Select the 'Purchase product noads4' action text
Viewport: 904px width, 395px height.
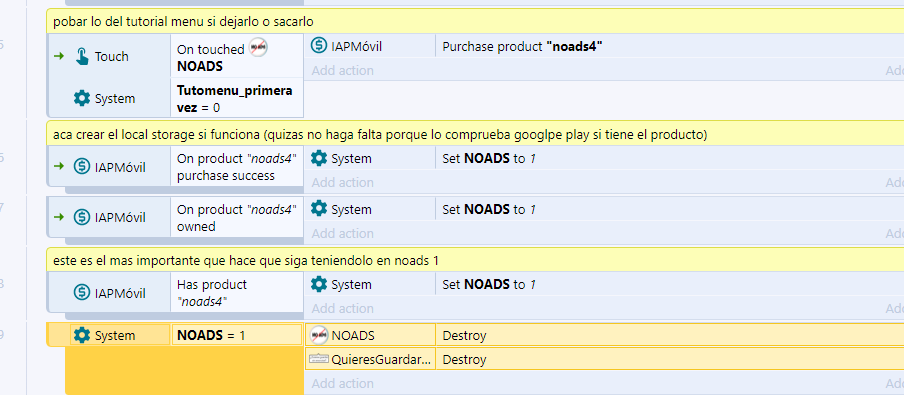tap(522, 47)
